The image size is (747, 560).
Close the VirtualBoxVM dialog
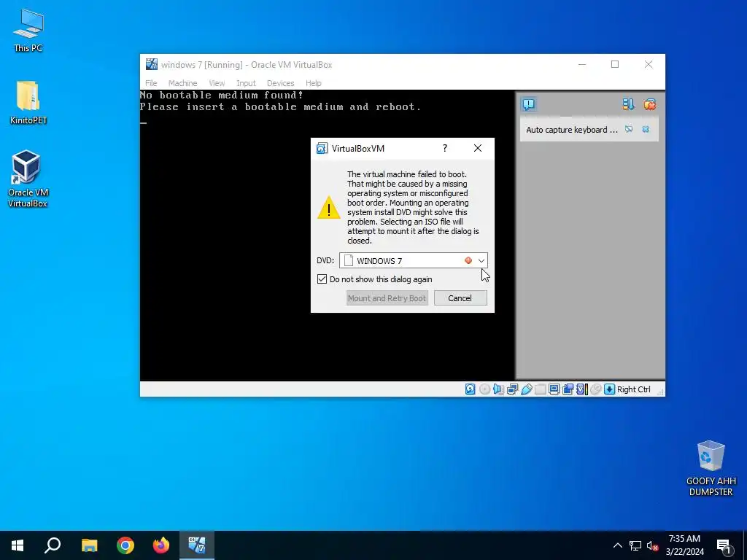478,148
